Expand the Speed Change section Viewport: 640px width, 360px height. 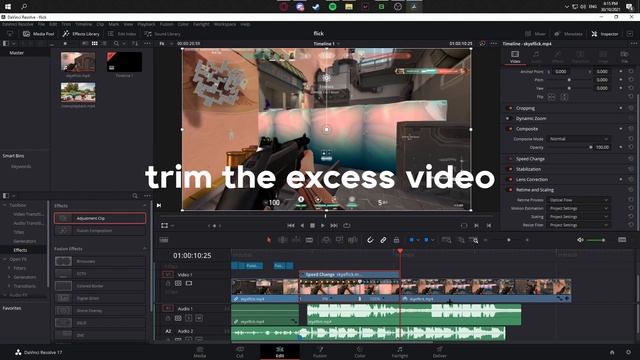click(x=530, y=159)
